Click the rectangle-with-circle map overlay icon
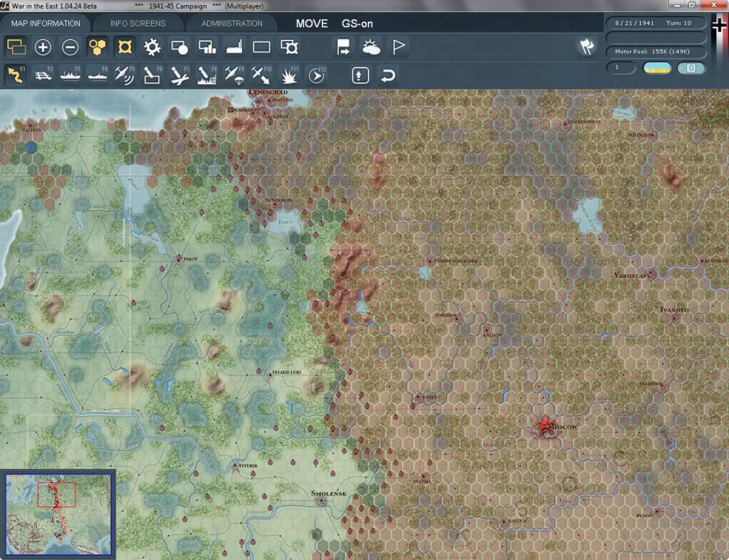This screenshot has width=729, height=560. click(179, 47)
